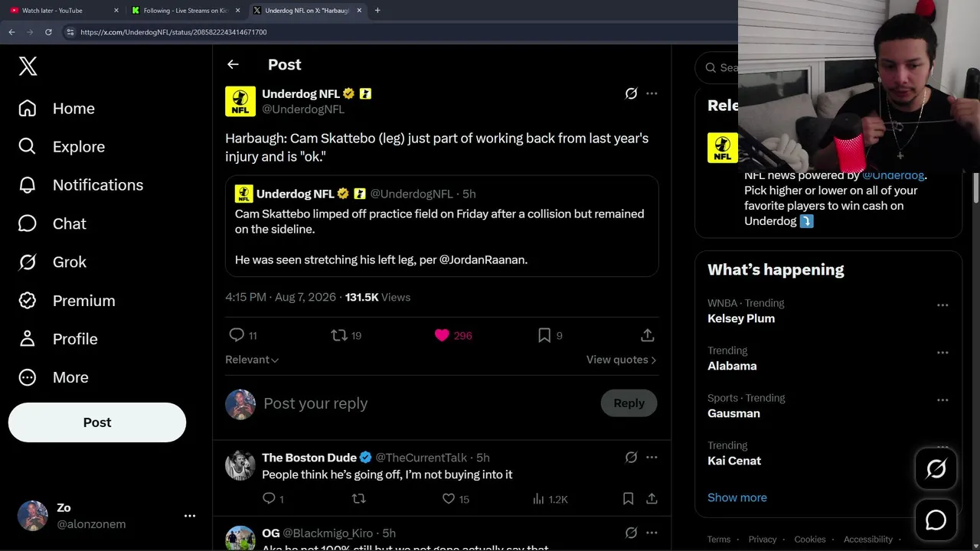Click Show more under What's happening
Viewport: 980px width, 551px height.
[737, 497]
